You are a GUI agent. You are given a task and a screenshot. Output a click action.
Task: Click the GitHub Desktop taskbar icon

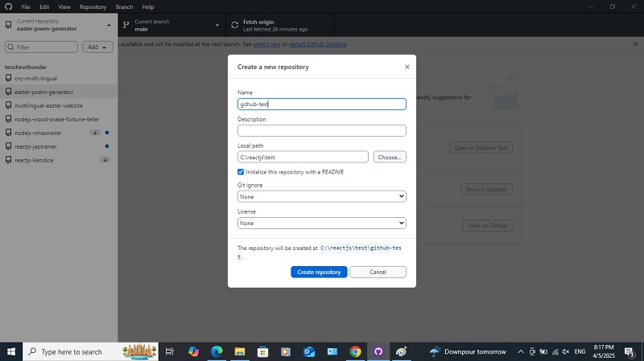(378, 351)
